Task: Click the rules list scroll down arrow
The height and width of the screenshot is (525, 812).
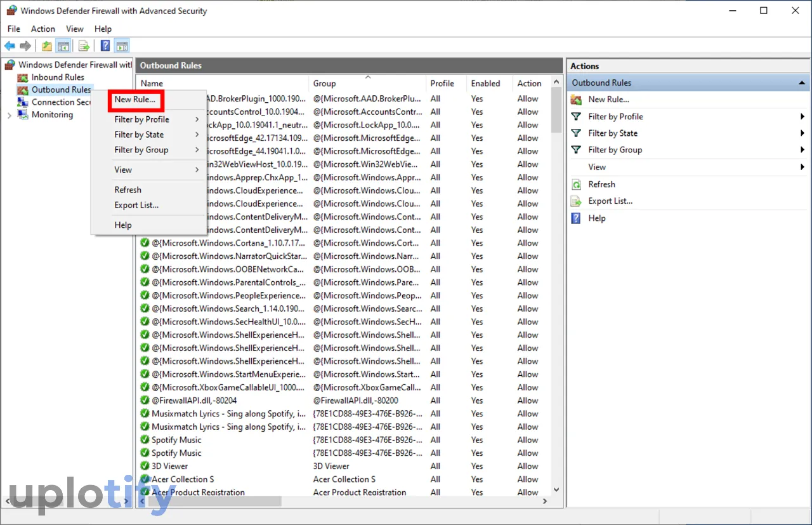Action: [x=556, y=489]
